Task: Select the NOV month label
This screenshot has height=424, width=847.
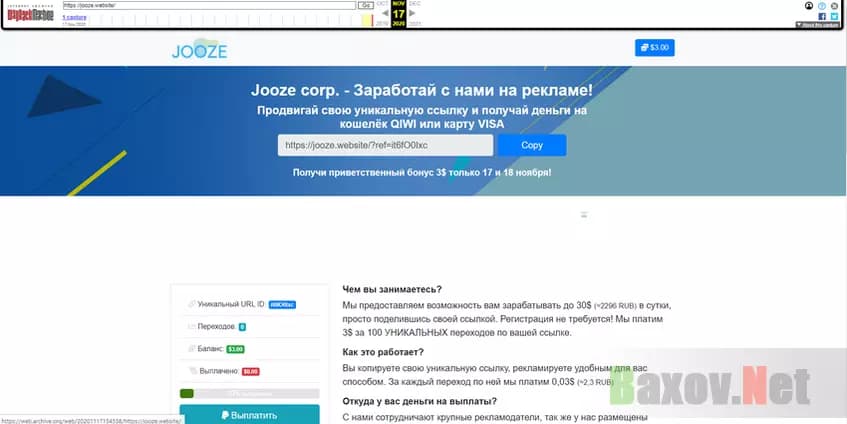Action: click(399, 3)
